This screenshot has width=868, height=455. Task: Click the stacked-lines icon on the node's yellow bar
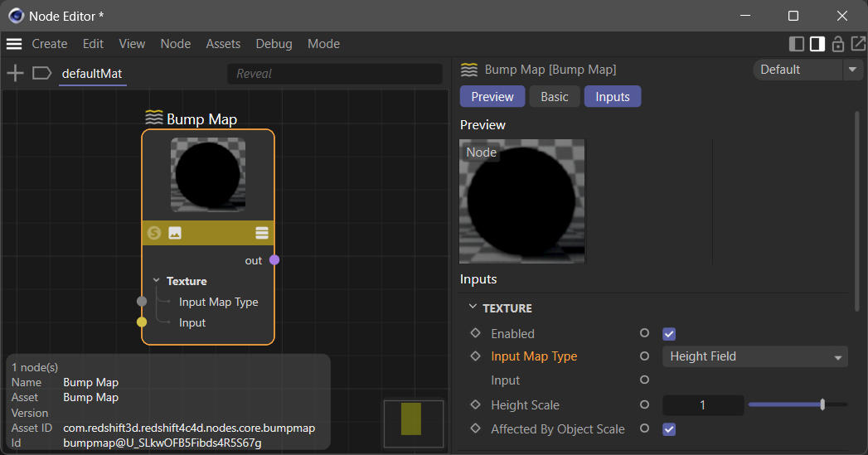click(x=262, y=233)
